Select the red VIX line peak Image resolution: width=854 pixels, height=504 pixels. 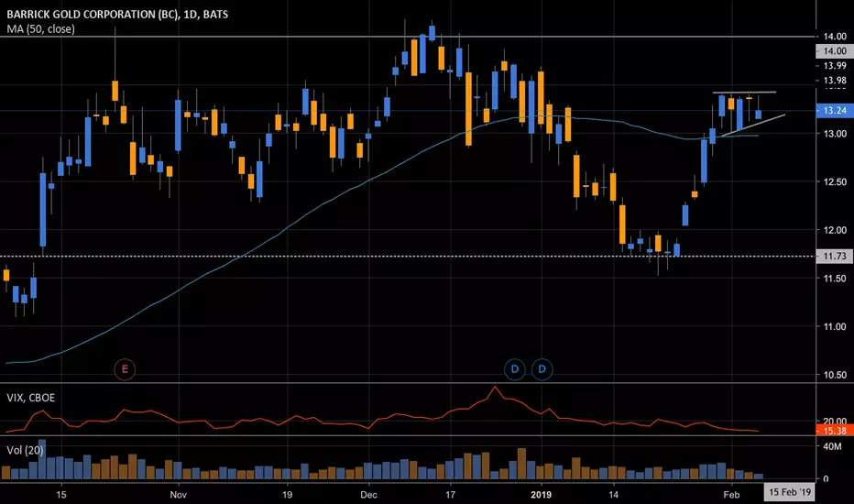495,388
